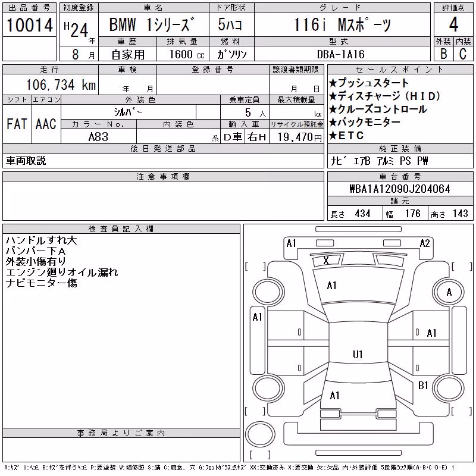Click the X mark on the windshield diagram
Screen dimensions: 476x476
[x=326, y=261]
